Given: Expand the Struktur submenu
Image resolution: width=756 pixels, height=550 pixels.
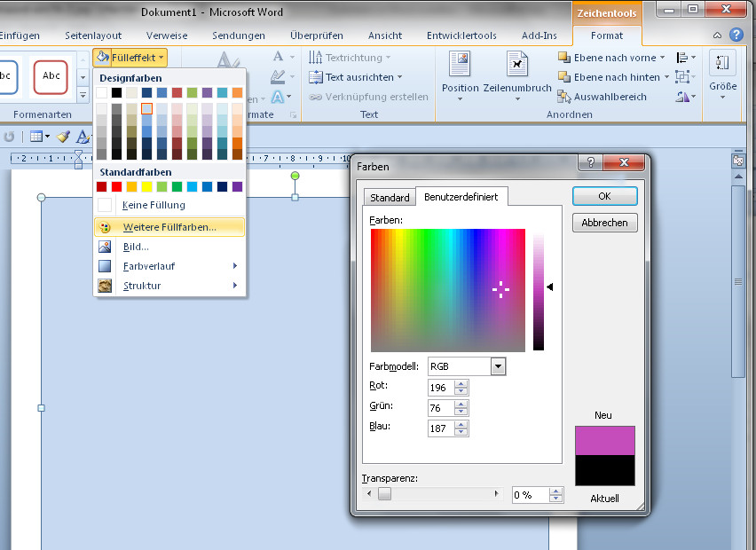Looking at the screenshot, I should coord(142,286).
